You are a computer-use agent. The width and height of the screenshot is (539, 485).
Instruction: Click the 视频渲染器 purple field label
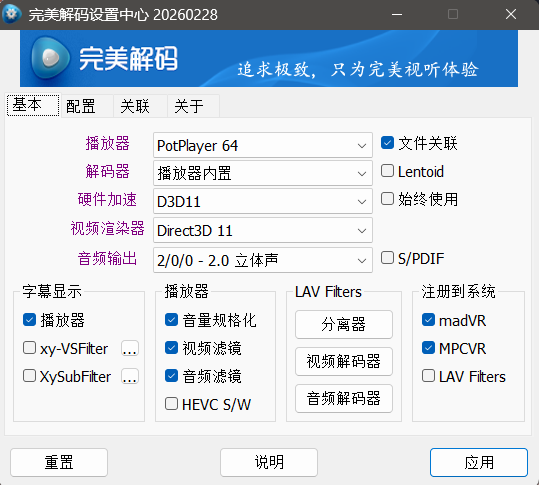[x=107, y=229]
